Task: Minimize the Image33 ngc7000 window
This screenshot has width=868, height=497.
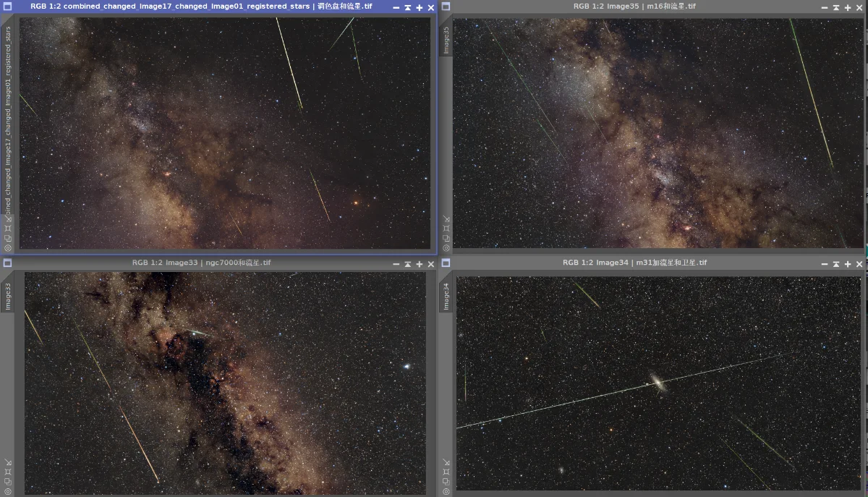Action: [396, 264]
